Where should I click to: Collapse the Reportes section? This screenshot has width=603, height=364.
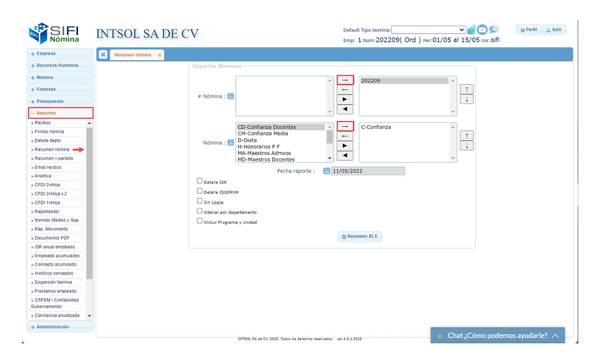coord(60,113)
